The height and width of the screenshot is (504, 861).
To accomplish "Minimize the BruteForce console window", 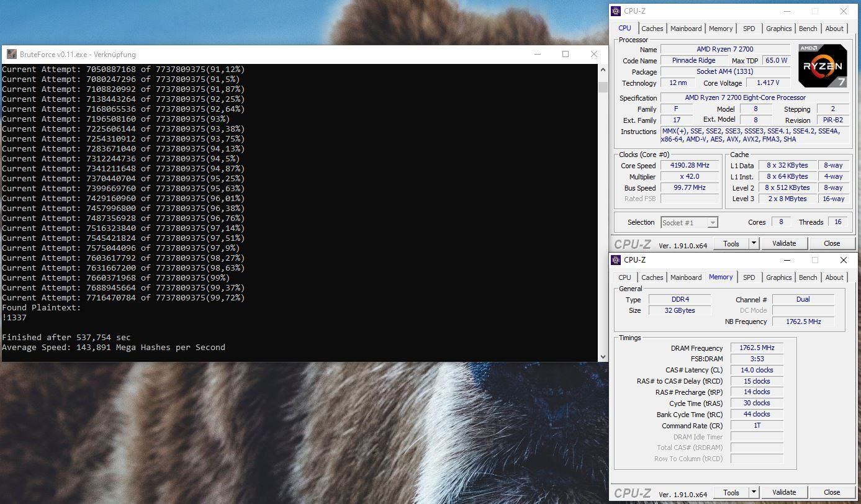I will coord(538,54).
